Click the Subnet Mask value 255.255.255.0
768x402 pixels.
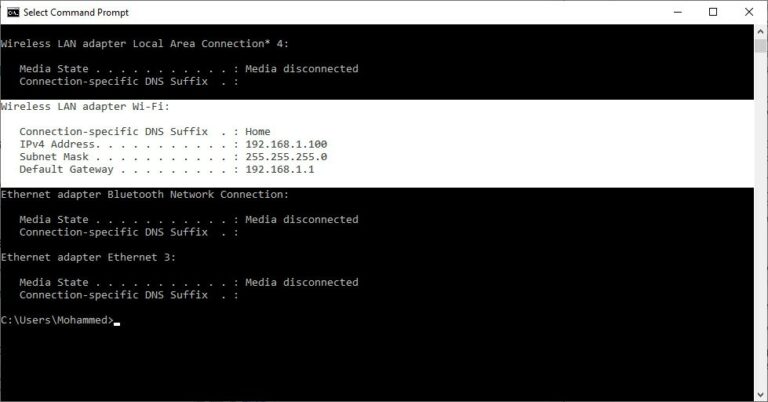coord(286,157)
